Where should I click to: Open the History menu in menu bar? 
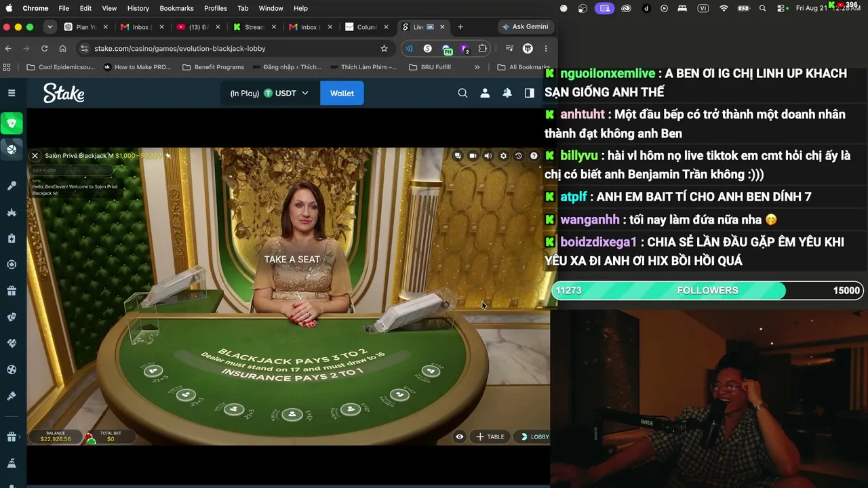pyautogui.click(x=138, y=8)
